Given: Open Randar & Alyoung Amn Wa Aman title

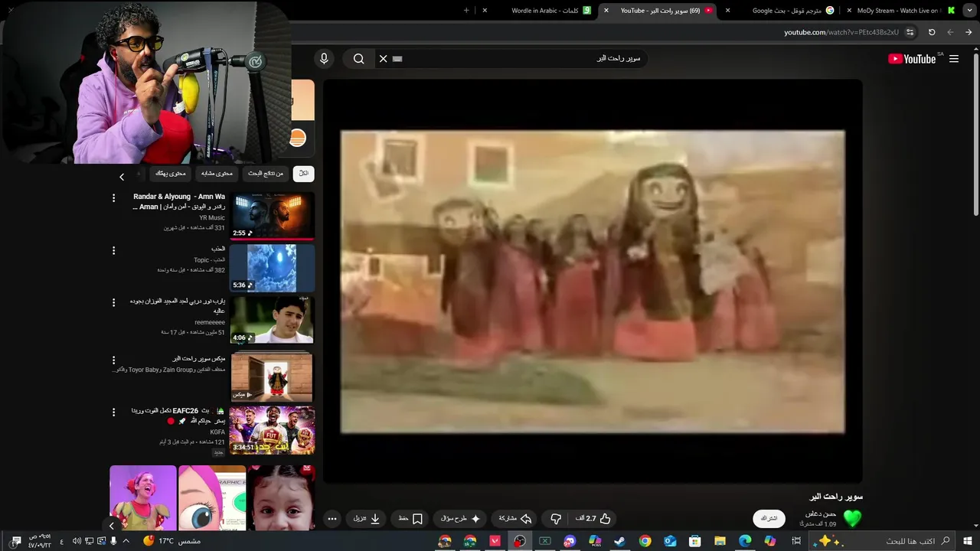Looking at the screenshot, I should pyautogui.click(x=179, y=201).
